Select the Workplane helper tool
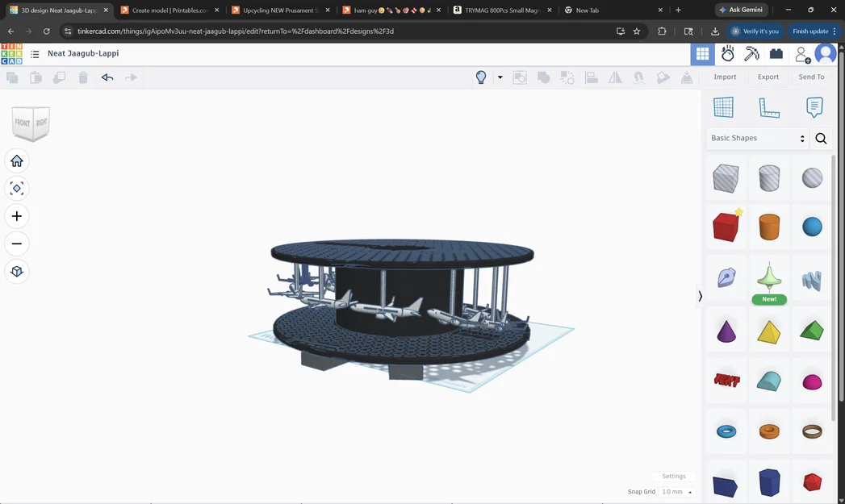 (x=724, y=106)
